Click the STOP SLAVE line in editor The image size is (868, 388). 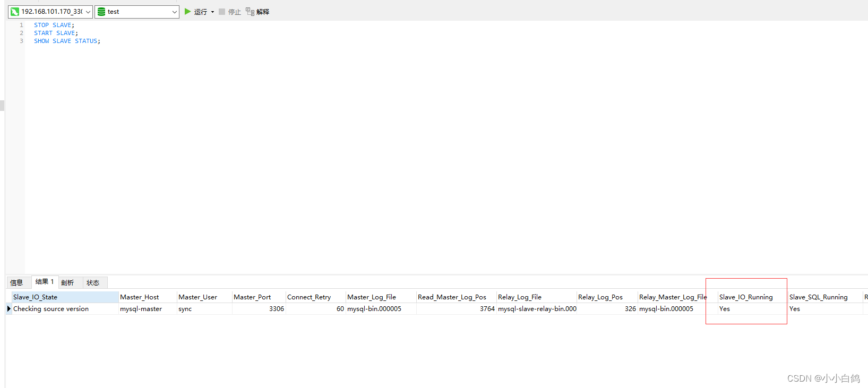(x=54, y=25)
